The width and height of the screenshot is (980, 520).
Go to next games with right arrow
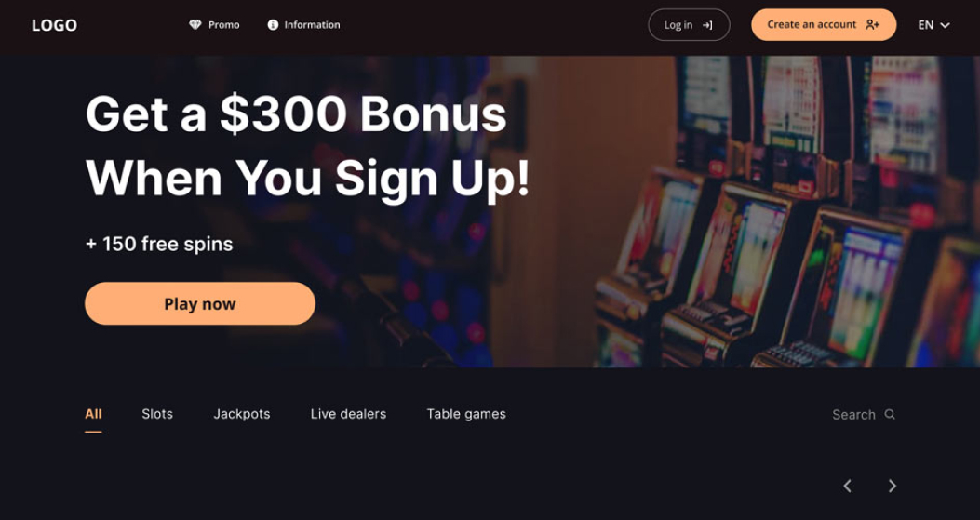pyautogui.click(x=893, y=486)
